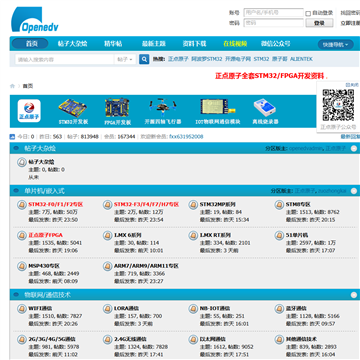Open moderator zuozhongkai profile link

tap(332, 191)
